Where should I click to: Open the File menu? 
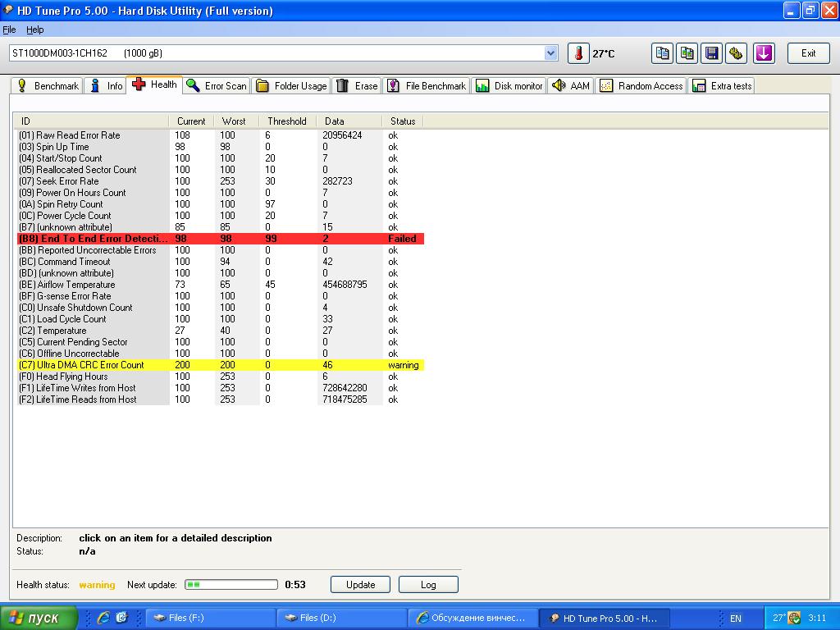pyautogui.click(x=9, y=30)
